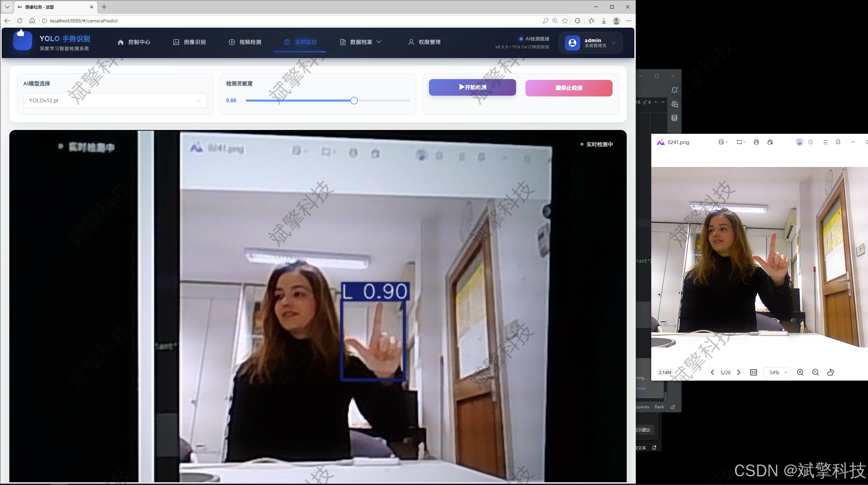
Task: Add page to browser favorites star
Action: point(565,21)
